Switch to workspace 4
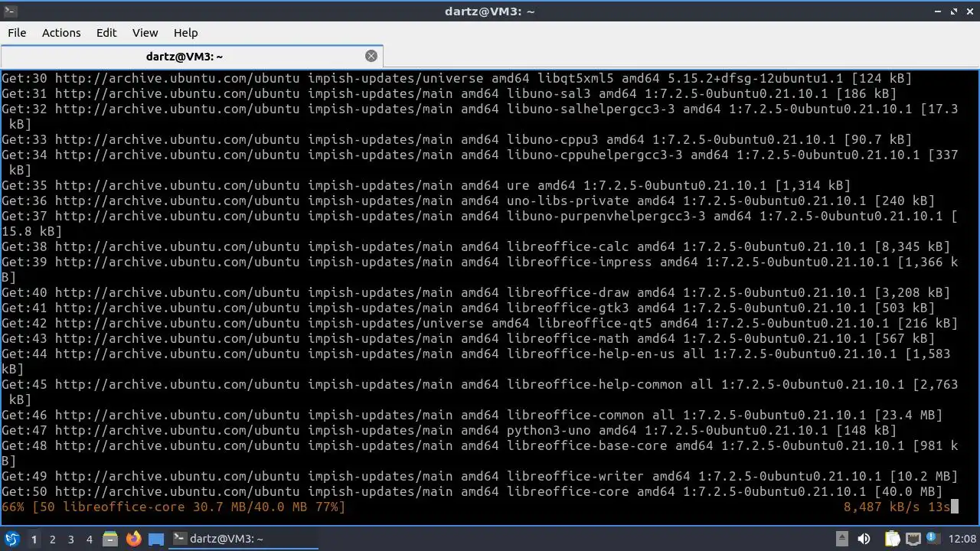 tap(89, 540)
